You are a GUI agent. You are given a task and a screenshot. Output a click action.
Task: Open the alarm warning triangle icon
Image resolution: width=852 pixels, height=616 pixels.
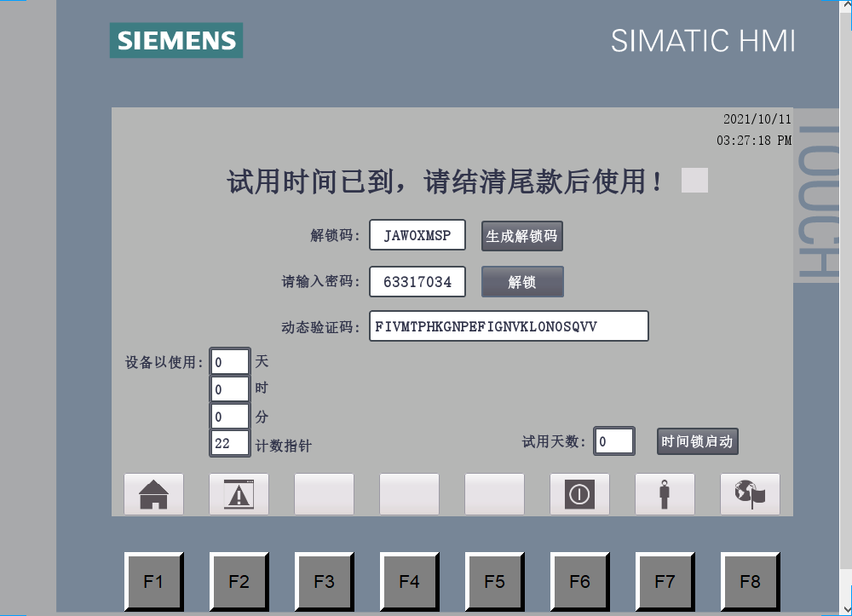[239, 494]
